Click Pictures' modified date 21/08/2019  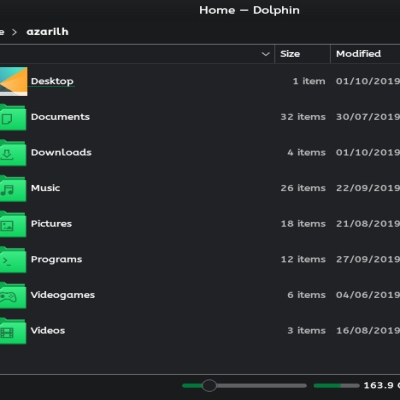pyautogui.click(x=368, y=224)
